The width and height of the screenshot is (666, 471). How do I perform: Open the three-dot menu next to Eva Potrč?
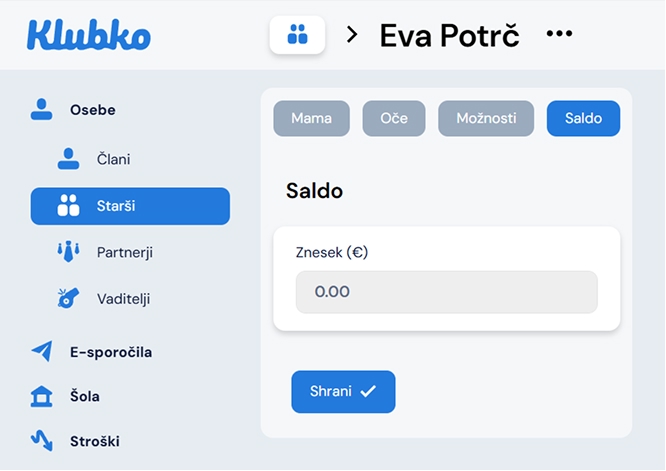tap(559, 35)
